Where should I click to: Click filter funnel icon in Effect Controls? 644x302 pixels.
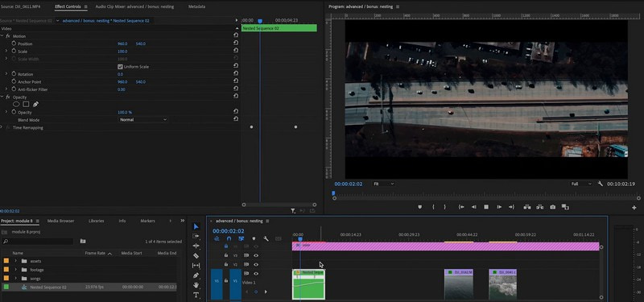(x=293, y=211)
